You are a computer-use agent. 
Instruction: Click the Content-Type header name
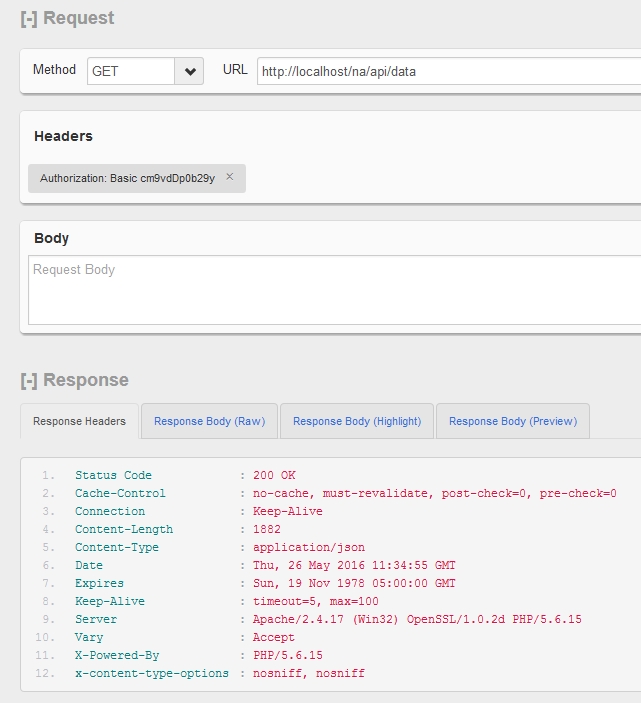click(117, 547)
